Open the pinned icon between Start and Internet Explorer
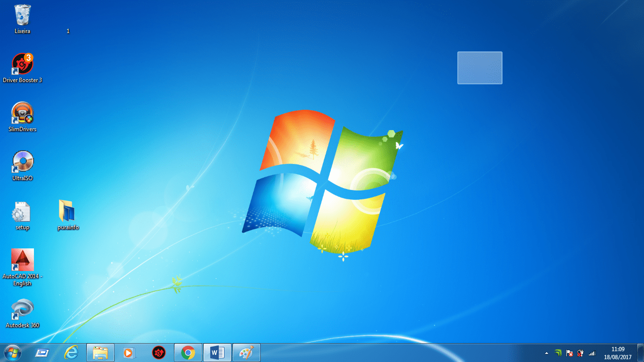This screenshot has height=362, width=644. [42, 353]
